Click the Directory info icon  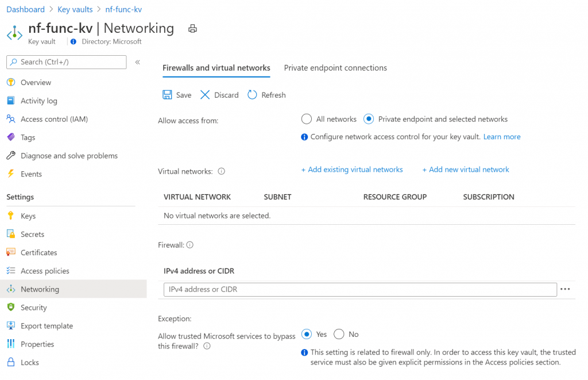click(73, 42)
